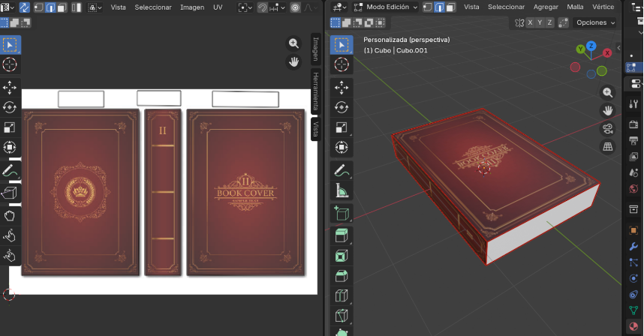This screenshot has height=336, width=644.
Task: Select the Grab tool in UV editor
Action: point(10,215)
